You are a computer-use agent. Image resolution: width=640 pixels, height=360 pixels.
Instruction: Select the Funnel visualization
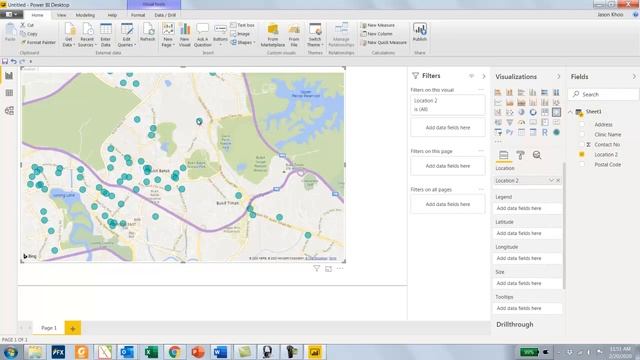[x=509, y=122]
